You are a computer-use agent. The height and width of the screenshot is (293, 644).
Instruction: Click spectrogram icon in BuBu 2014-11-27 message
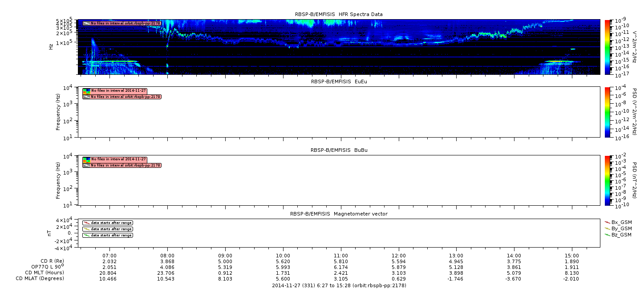pos(86,159)
